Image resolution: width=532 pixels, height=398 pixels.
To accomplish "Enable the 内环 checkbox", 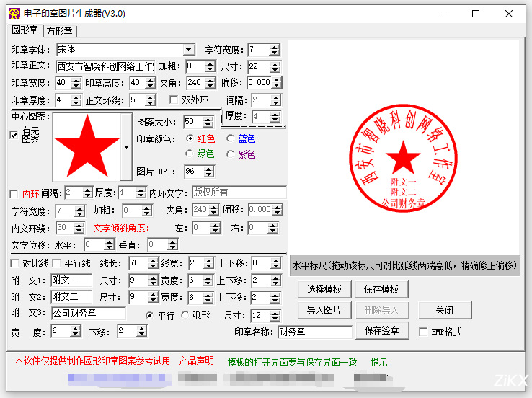I will (x=14, y=193).
